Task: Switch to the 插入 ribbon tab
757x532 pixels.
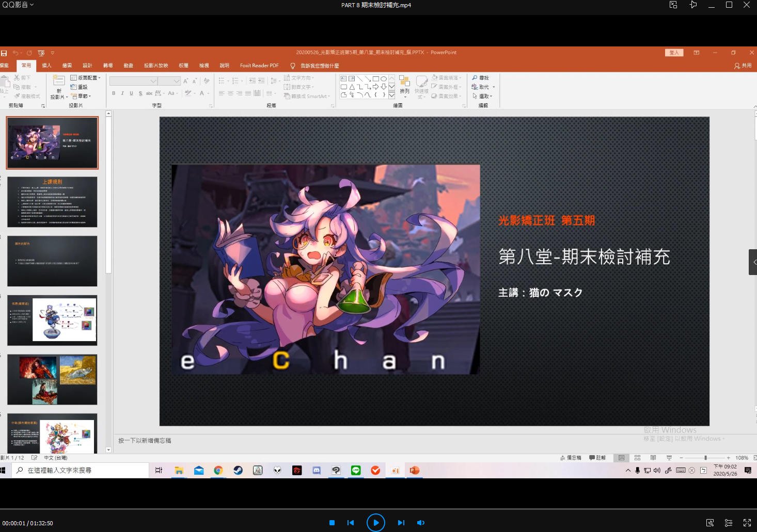Action: click(46, 65)
